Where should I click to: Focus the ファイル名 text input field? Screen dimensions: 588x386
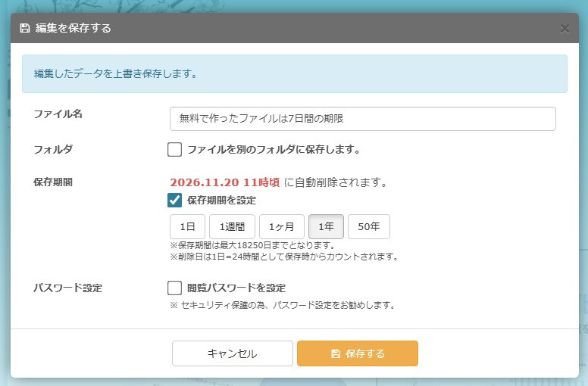tap(362, 119)
